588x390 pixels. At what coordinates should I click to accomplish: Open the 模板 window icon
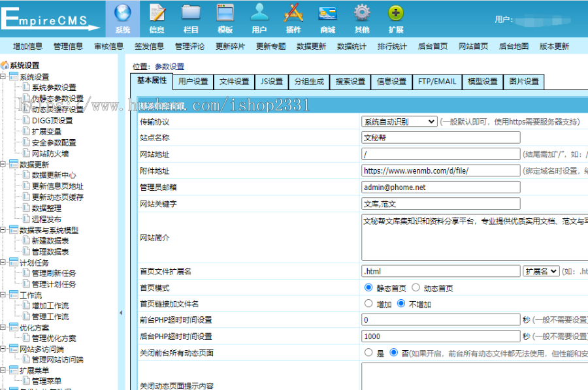click(x=225, y=13)
